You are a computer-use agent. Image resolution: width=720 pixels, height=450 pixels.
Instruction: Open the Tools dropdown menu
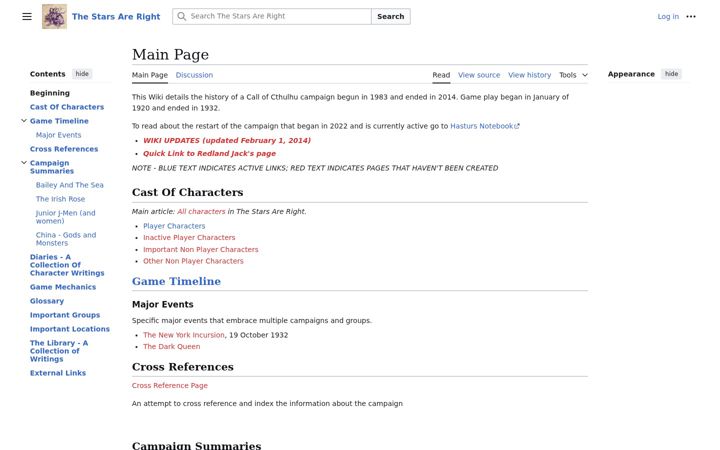point(573,75)
